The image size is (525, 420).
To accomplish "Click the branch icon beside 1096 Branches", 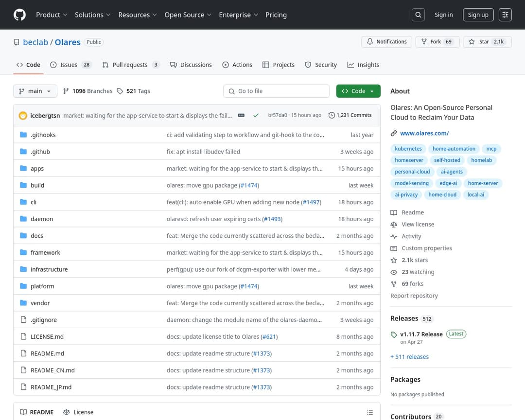I will coord(66,91).
